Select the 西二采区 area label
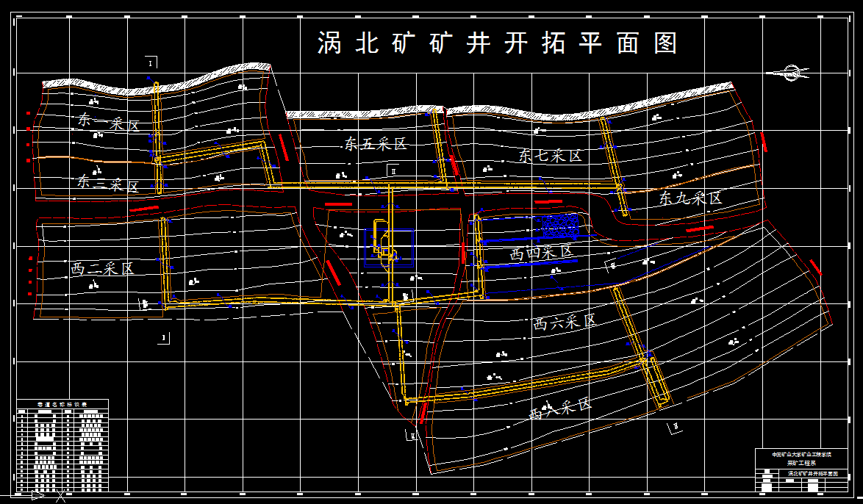This screenshot has height=504, width=863. click(x=103, y=267)
